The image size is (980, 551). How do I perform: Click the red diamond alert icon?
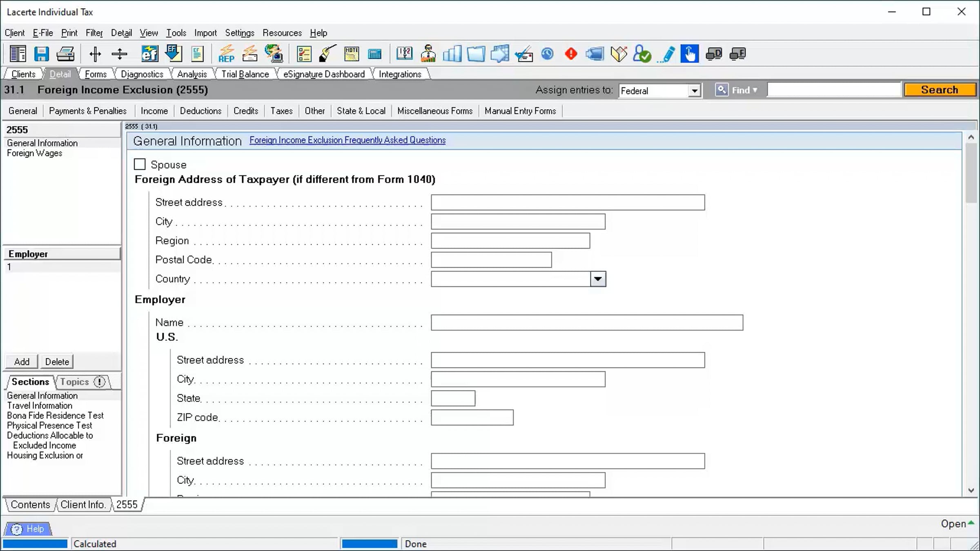tap(571, 53)
